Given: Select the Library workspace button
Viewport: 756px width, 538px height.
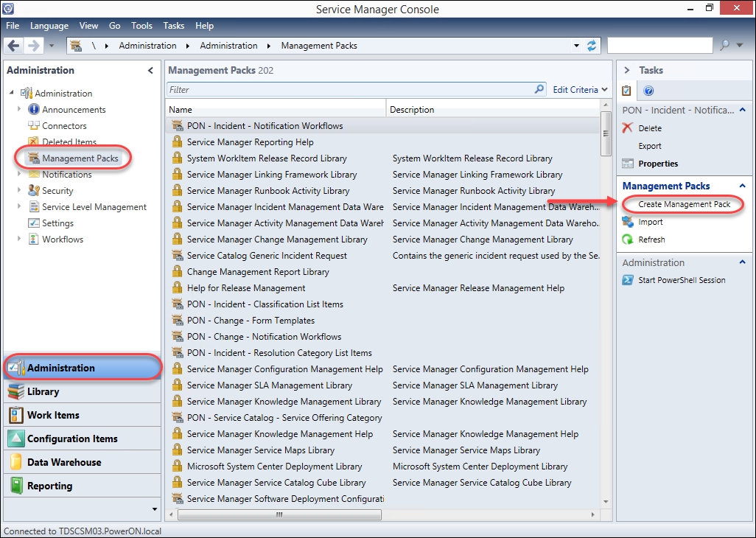Looking at the screenshot, I should [x=83, y=391].
